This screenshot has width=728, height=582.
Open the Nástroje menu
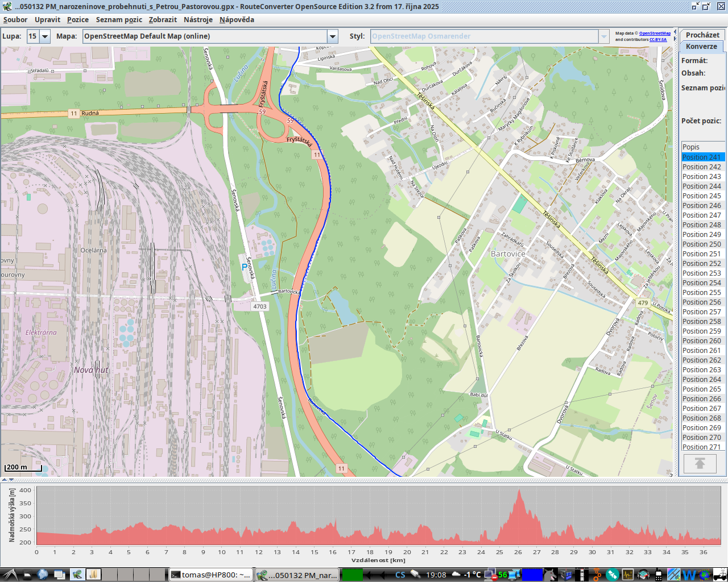pyautogui.click(x=198, y=20)
